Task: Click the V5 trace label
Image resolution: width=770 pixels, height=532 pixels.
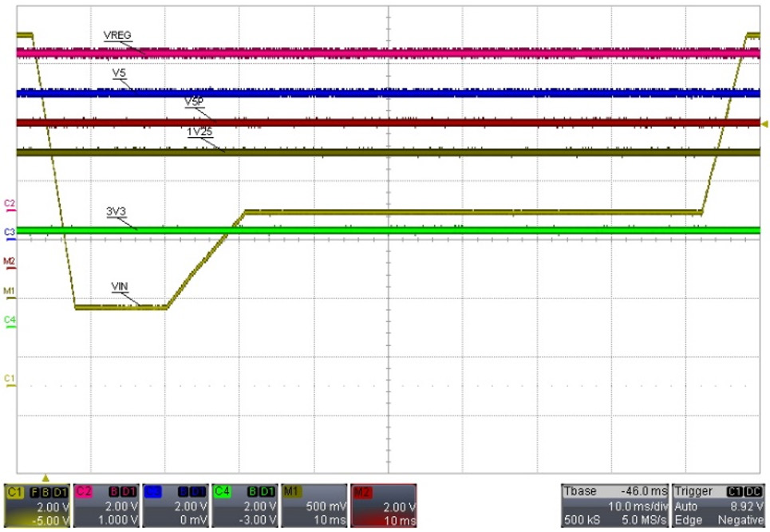Action: (118, 73)
